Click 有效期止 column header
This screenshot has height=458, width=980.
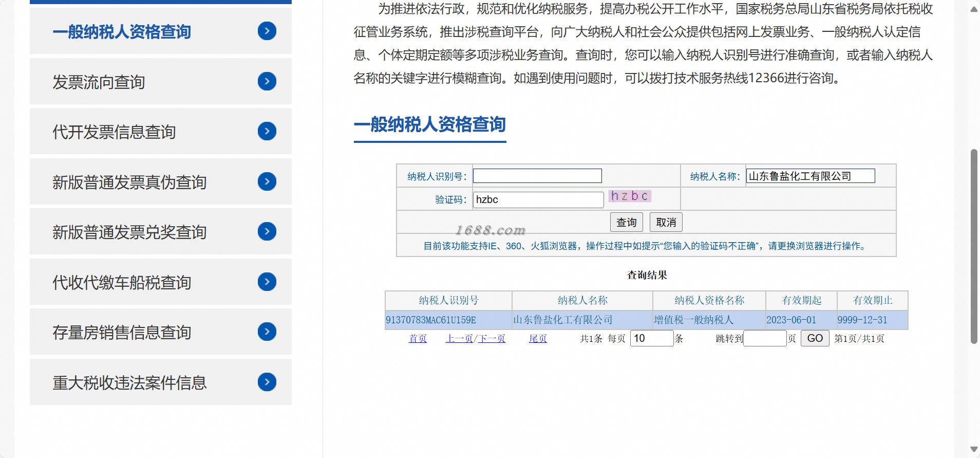873,300
